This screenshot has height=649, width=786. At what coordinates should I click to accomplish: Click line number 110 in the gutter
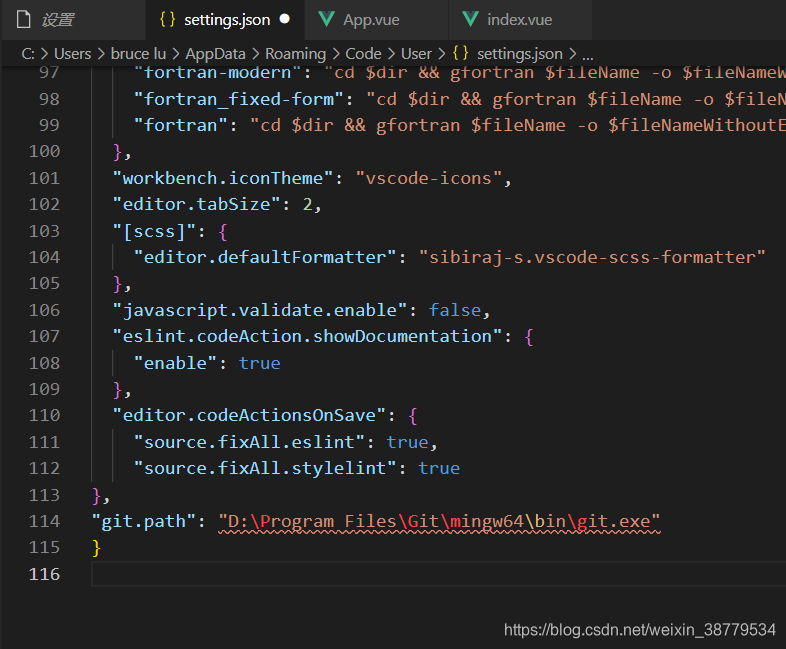pos(45,415)
